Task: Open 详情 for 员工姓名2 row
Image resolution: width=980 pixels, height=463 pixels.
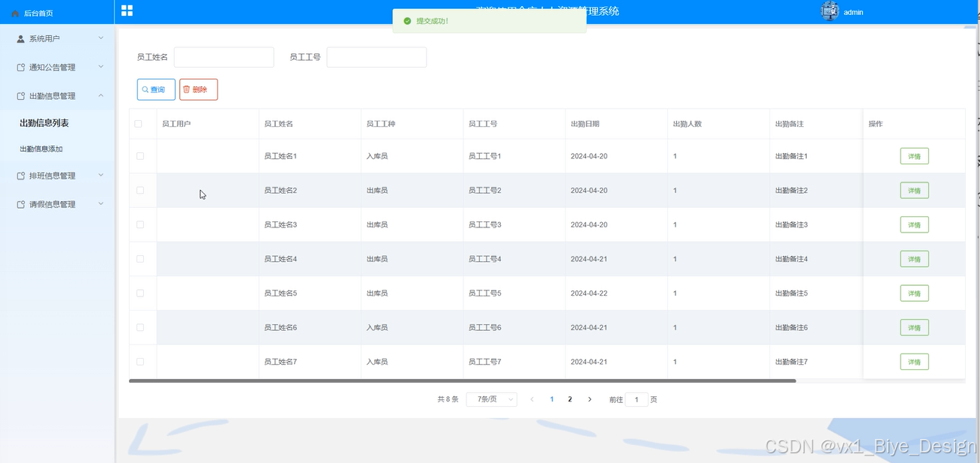Action: [x=914, y=191]
